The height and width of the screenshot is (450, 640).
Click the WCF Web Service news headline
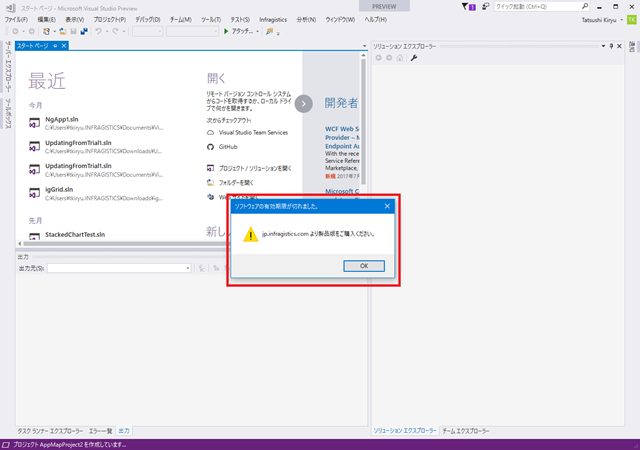tap(342, 138)
